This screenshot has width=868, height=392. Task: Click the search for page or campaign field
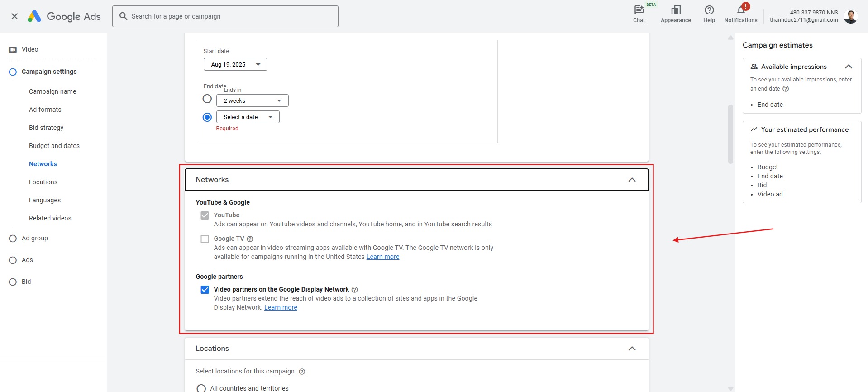point(225,16)
